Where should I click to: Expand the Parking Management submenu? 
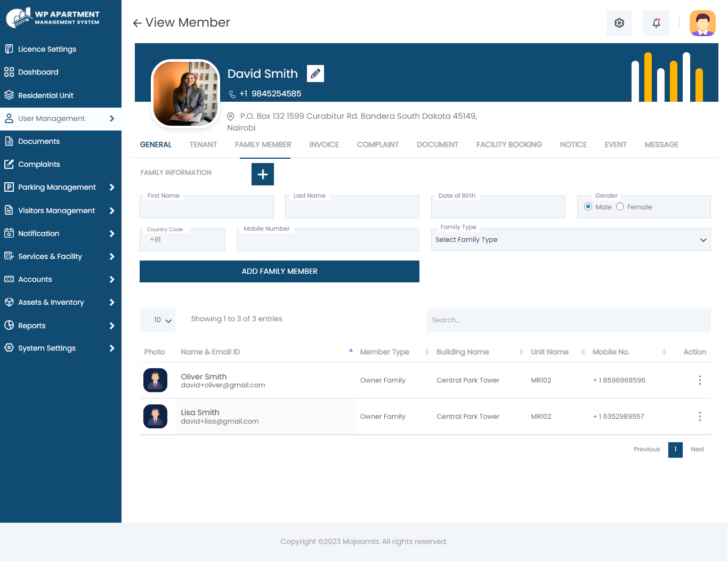[x=112, y=187]
